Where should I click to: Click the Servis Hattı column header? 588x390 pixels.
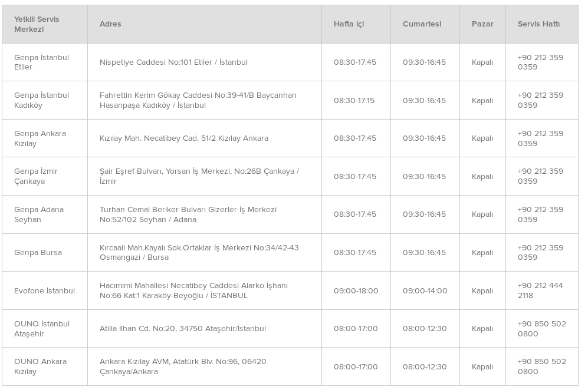(x=538, y=24)
